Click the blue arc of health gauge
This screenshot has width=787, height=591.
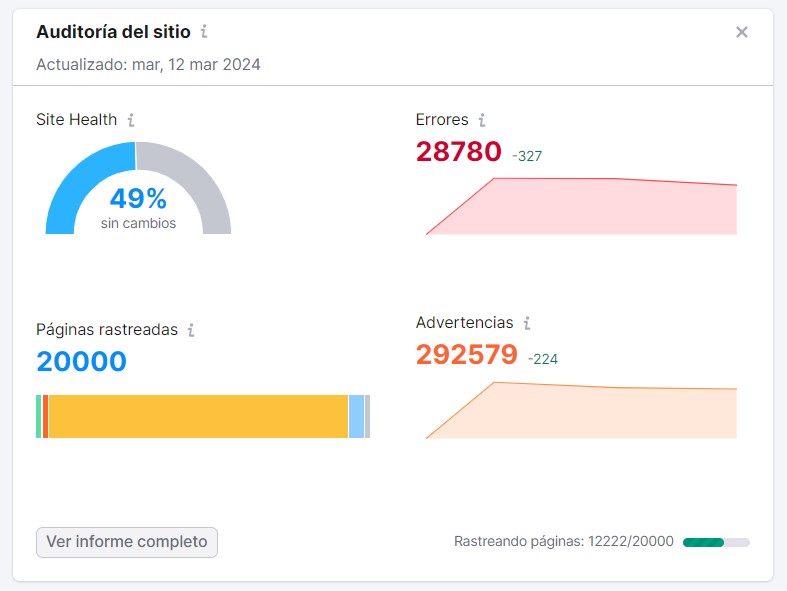[72, 180]
